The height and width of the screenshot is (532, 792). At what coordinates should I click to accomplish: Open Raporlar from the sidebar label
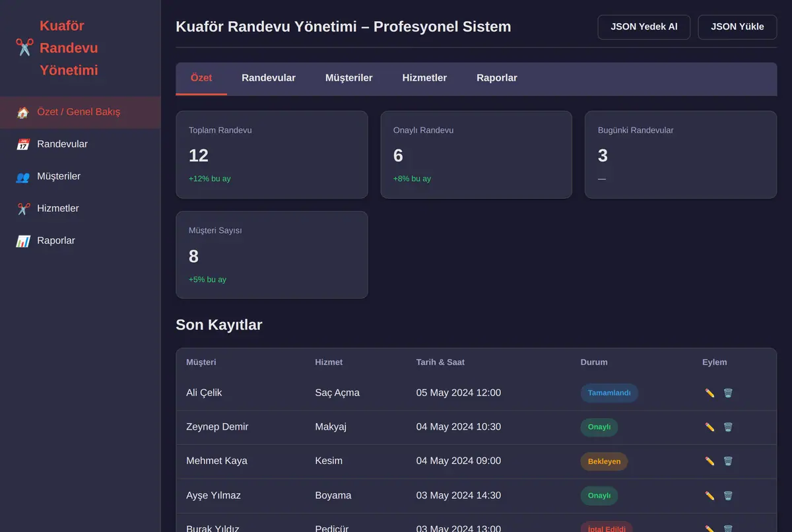point(56,241)
